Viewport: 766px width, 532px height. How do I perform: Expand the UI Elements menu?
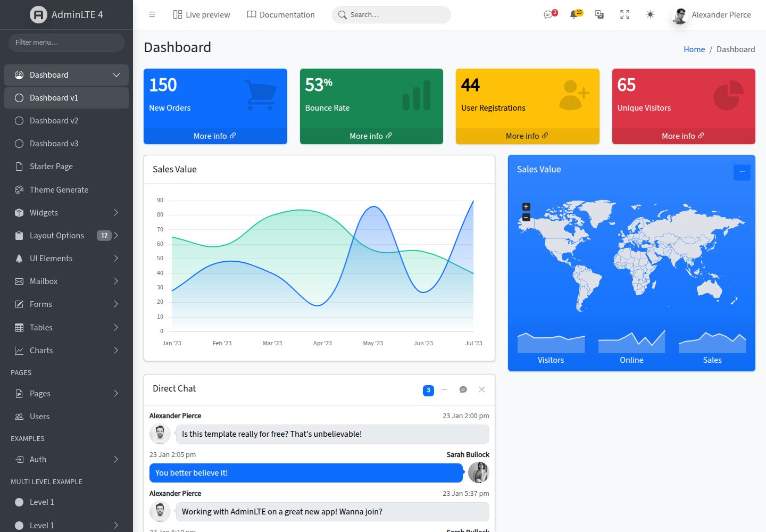pos(66,259)
